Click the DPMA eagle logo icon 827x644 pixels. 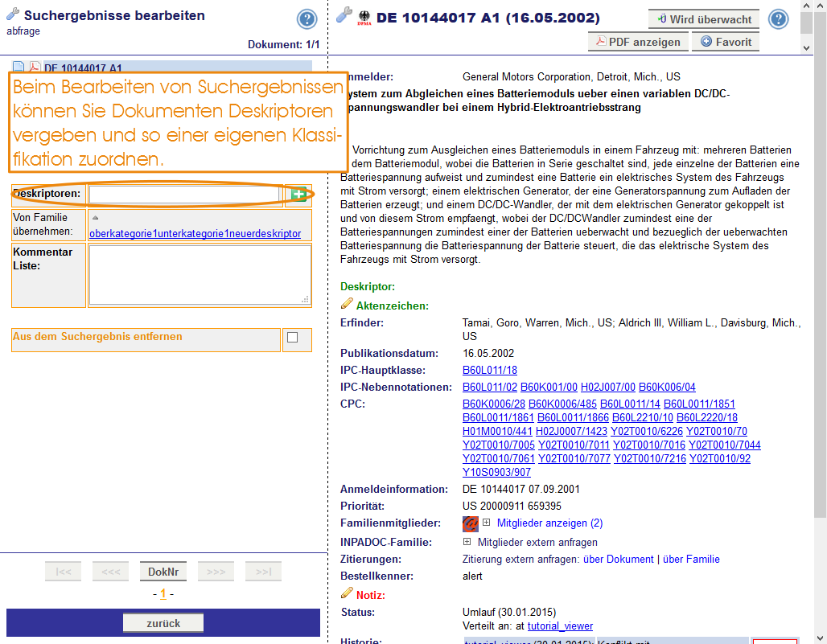pyautogui.click(x=364, y=18)
